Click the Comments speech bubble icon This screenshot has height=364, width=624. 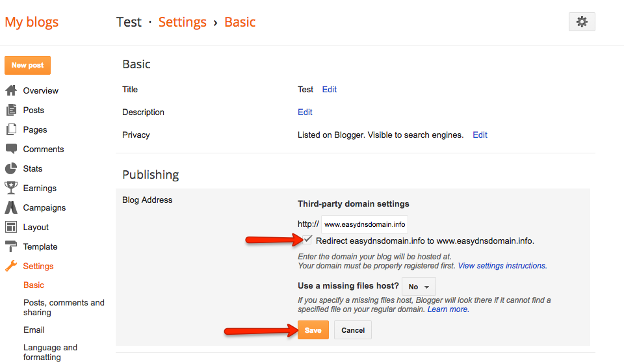tap(11, 149)
